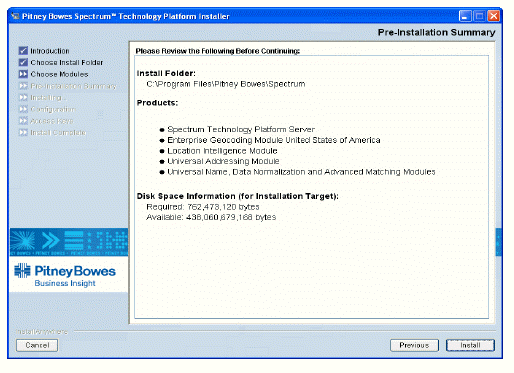
Task: Click the InstallAnywhere label
Action: click(42, 332)
